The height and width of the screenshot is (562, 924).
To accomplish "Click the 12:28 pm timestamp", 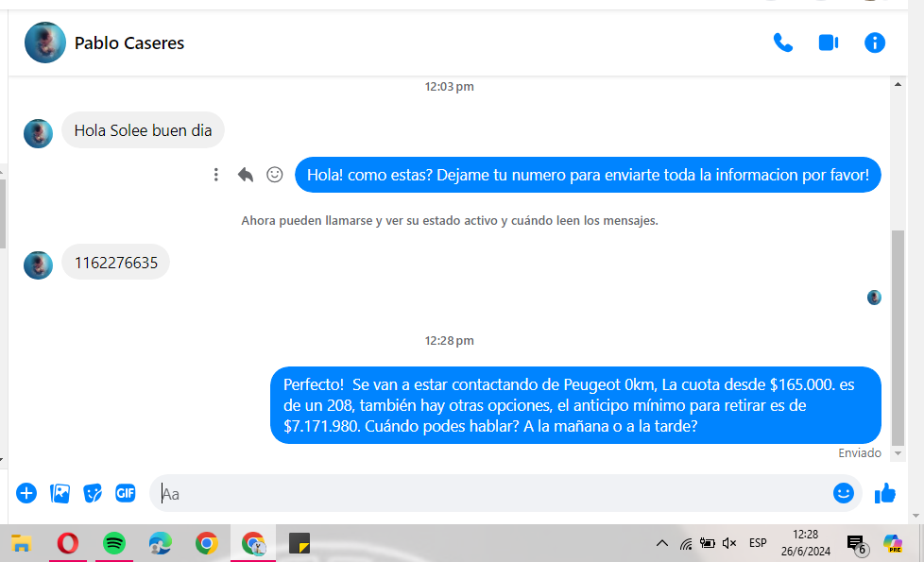I will (449, 340).
